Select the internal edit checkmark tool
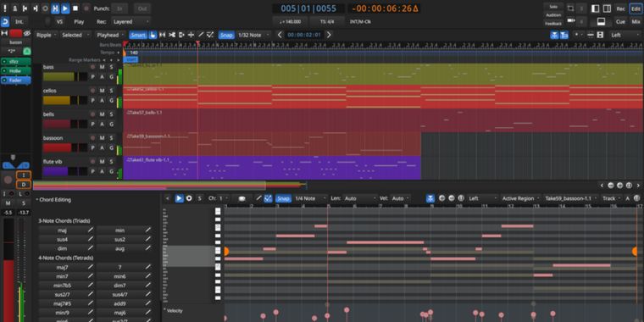644x322 pixels. tap(210, 35)
